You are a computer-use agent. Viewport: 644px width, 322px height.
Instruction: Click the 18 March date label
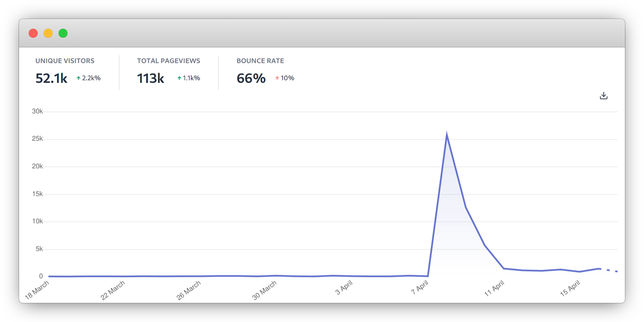(x=37, y=290)
